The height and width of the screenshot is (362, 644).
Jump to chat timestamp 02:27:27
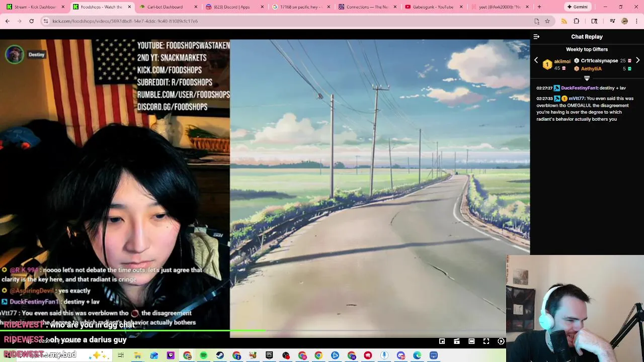coord(544,88)
